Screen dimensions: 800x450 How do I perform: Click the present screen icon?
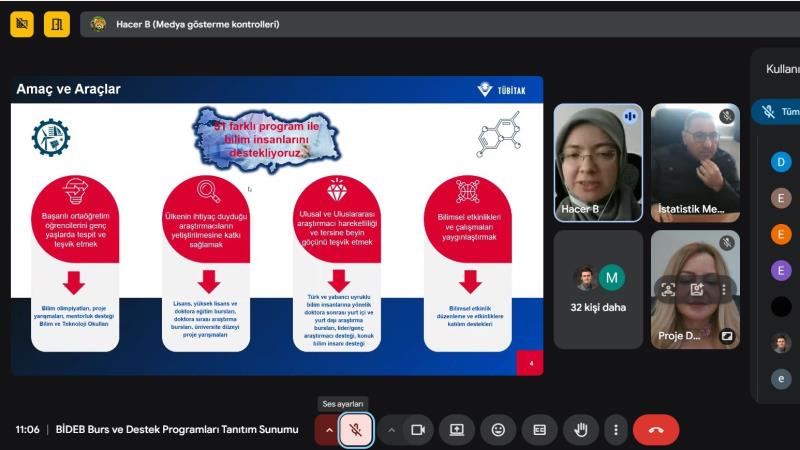click(x=457, y=430)
